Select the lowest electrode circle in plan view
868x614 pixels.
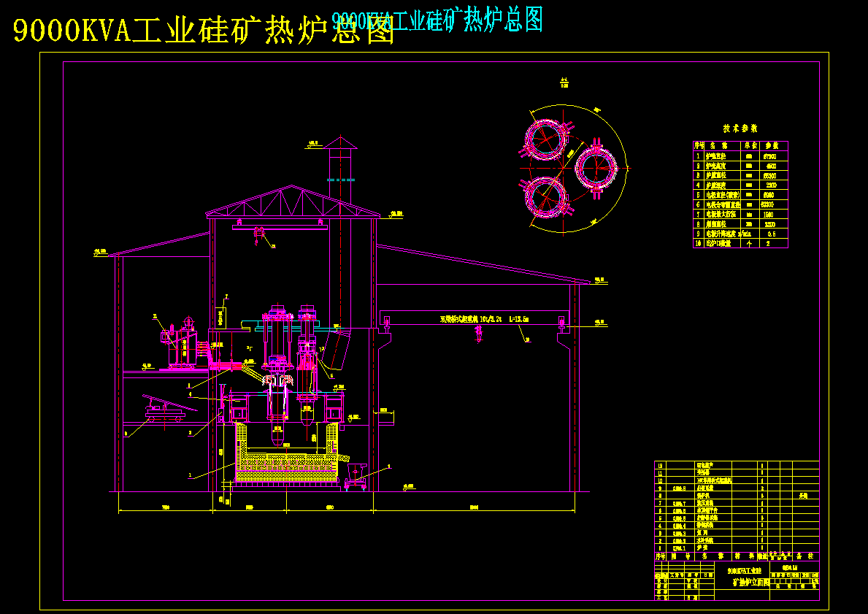[545, 196]
